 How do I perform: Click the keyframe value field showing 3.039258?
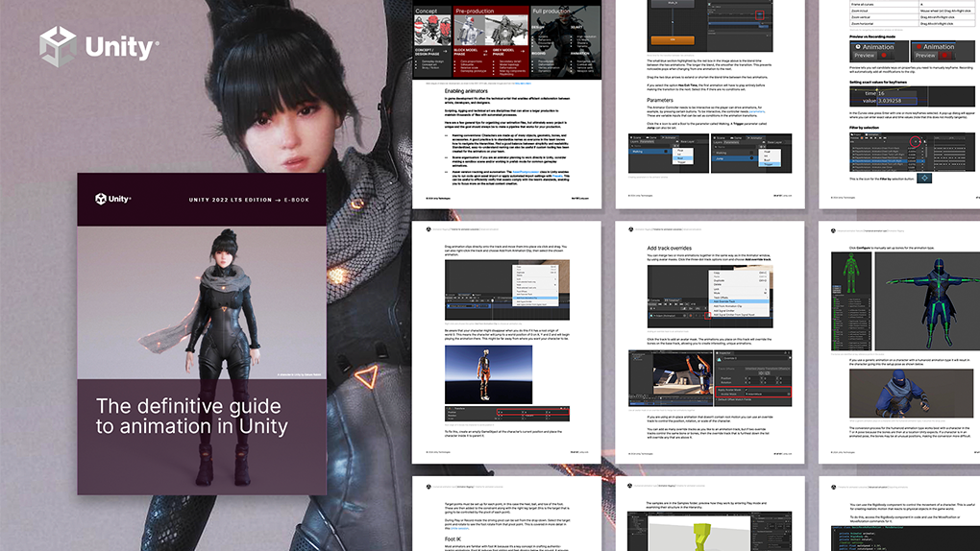point(897,101)
